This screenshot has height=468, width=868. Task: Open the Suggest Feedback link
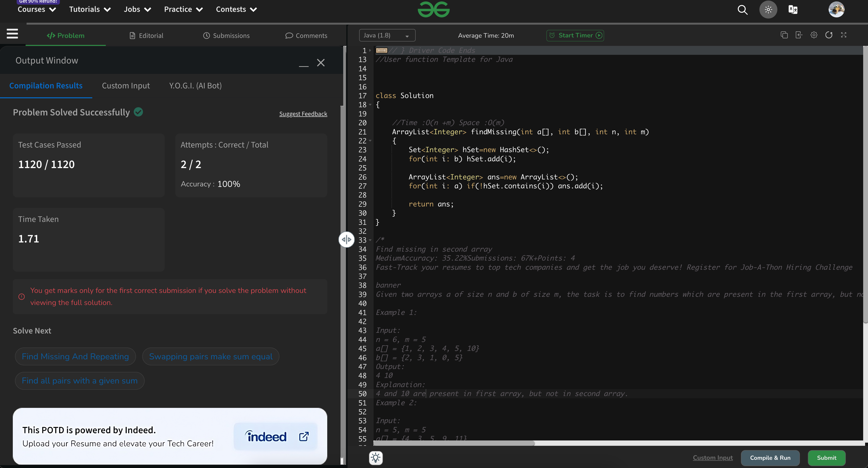303,114
